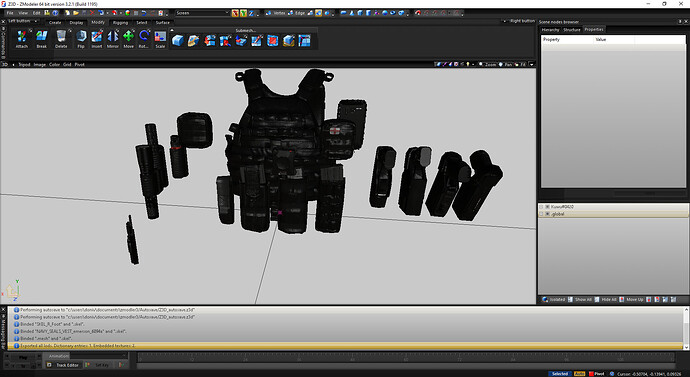Click the red X delete toolbar icon

pyautogui.click(x=92, y=13)
